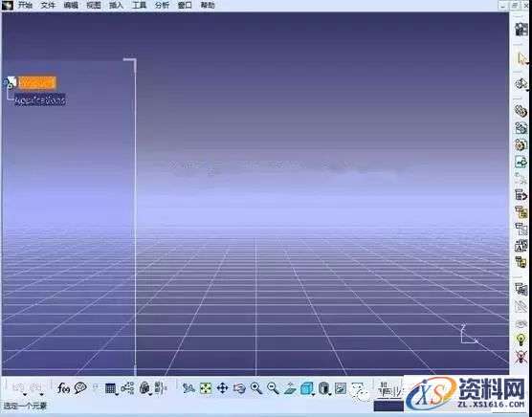Click the Normal View plane icon
The height and width of the screenshot is (417, 532).
(290, 388)
